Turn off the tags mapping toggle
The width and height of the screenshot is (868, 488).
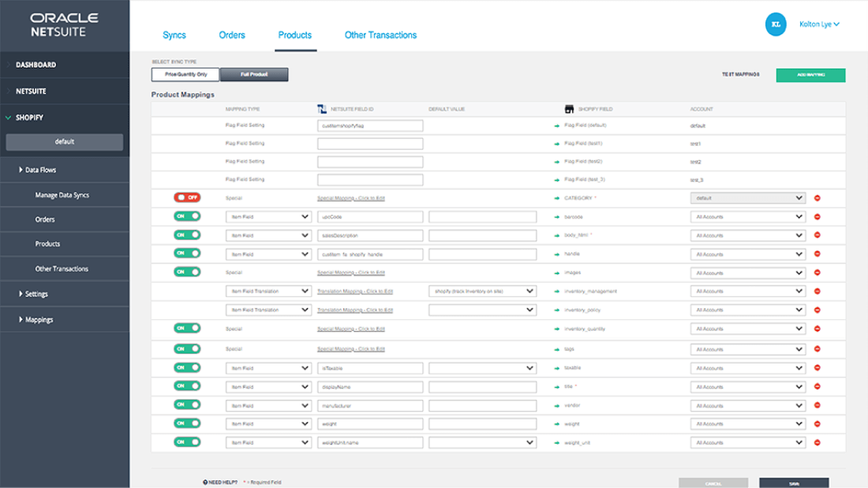point(187,348)
